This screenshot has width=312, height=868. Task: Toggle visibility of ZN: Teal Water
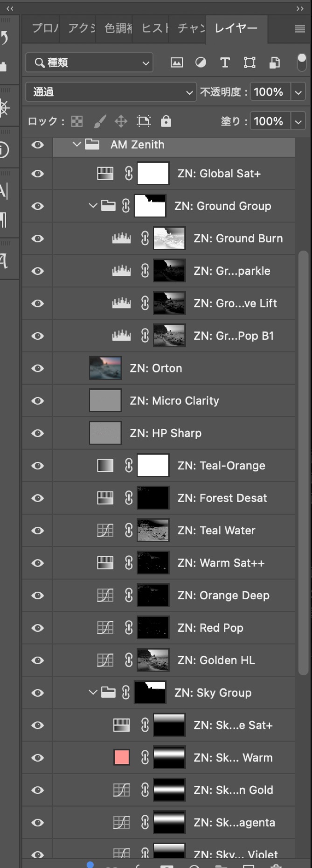[x=38, y=531]
